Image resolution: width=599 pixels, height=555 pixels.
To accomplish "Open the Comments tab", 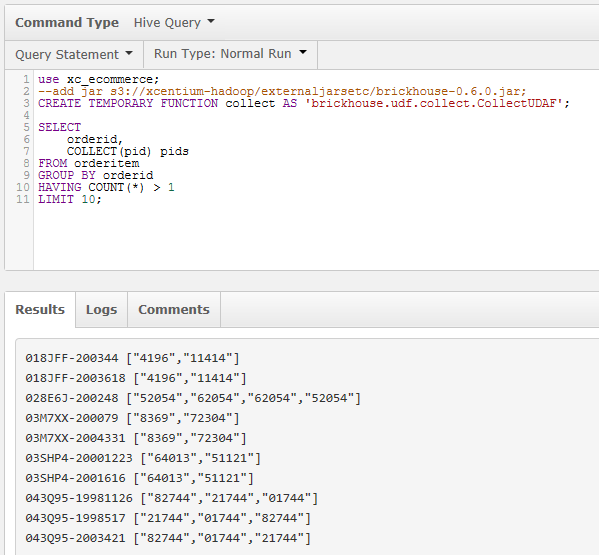I will [174, 309].
